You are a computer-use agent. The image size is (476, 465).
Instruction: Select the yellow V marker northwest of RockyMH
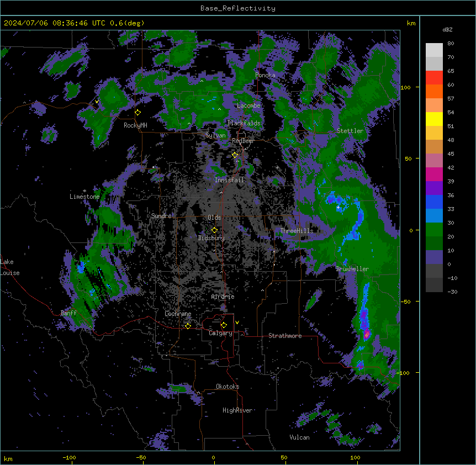pyautogui.click(x=97, y=102)
